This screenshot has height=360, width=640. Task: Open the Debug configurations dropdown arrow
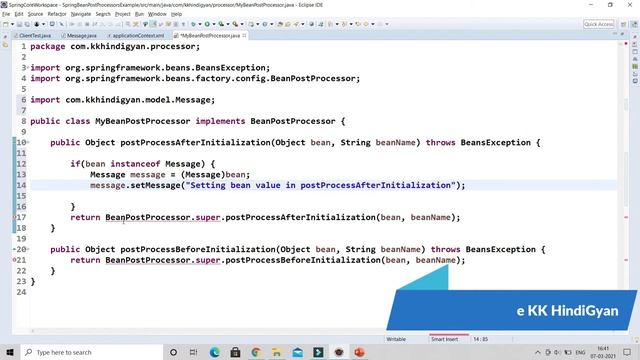pyautogui.click(x=200, y=24)
